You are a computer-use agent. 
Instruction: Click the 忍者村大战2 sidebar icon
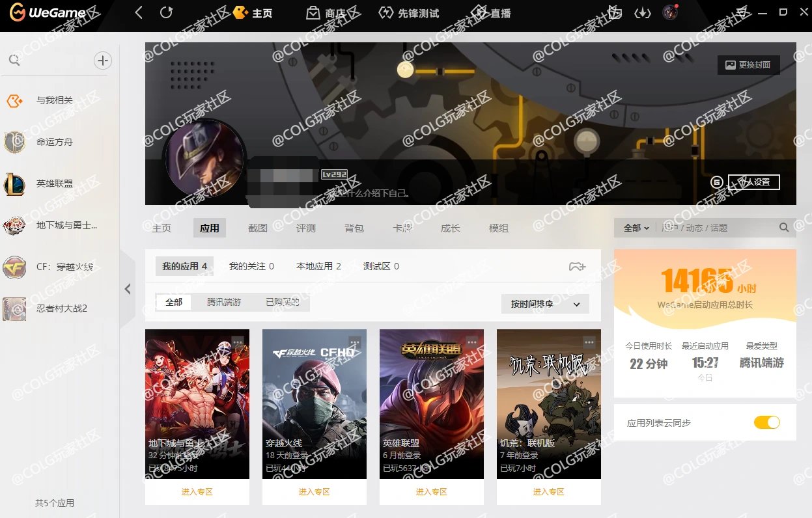point(14,308)
